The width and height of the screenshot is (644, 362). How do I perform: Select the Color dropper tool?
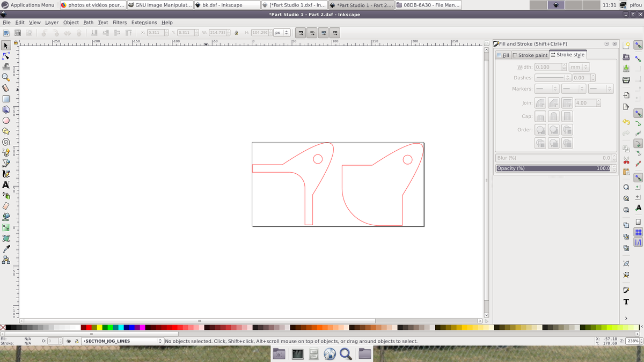click(x=6, y=249)
